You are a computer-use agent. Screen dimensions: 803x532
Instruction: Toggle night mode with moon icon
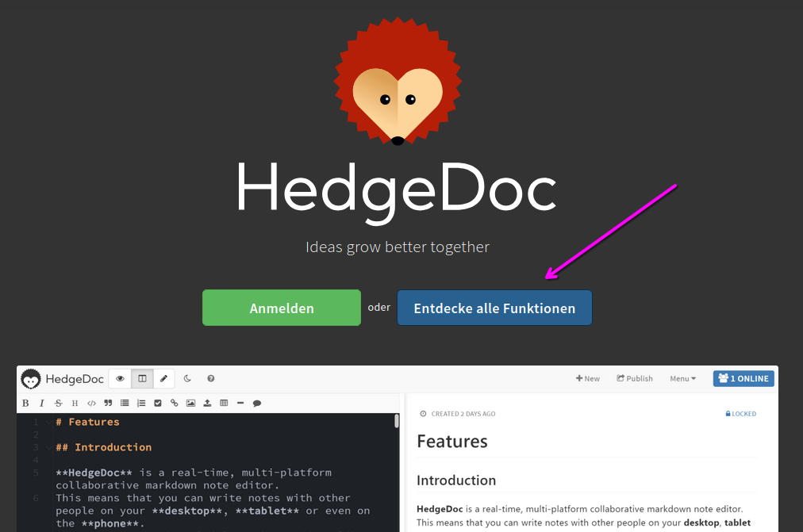[x=187, y=378]
